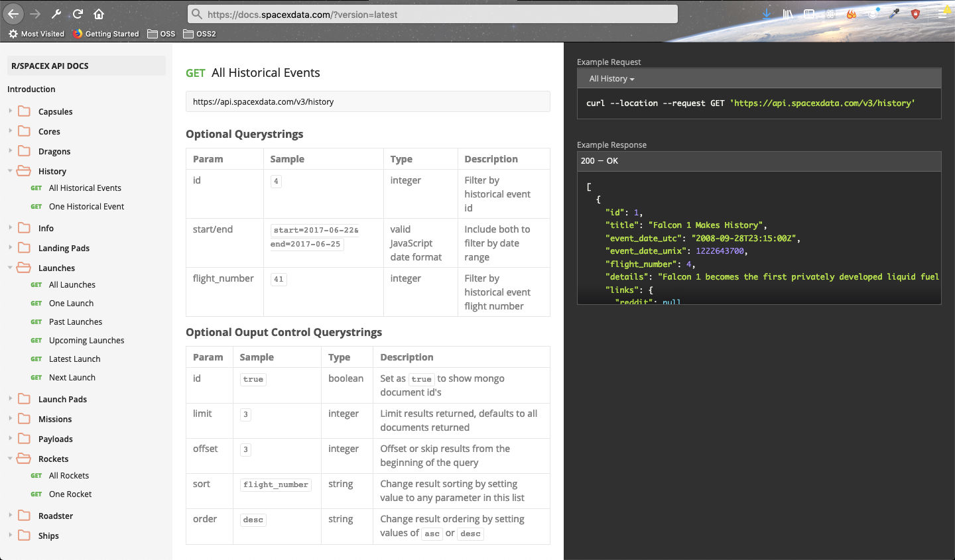The image size is (955, 560).
Task: Click the curl example request code
Action: pyautogui.click(x=750, y=103)
